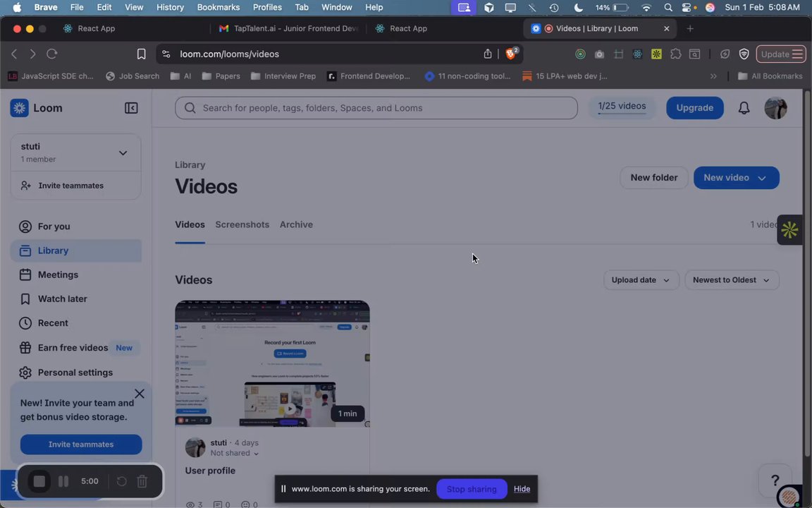Open All Bookmarks folder
The image size is (812, 508).
[770, 76]
